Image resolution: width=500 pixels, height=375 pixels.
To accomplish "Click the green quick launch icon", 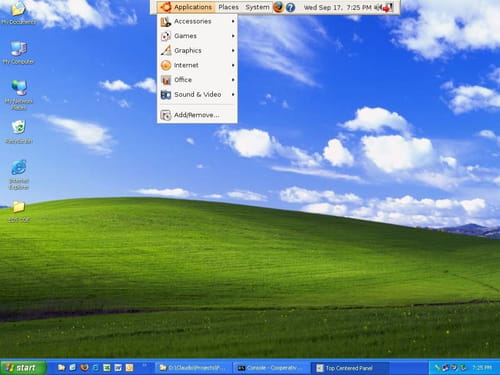I will coord(107,368).
